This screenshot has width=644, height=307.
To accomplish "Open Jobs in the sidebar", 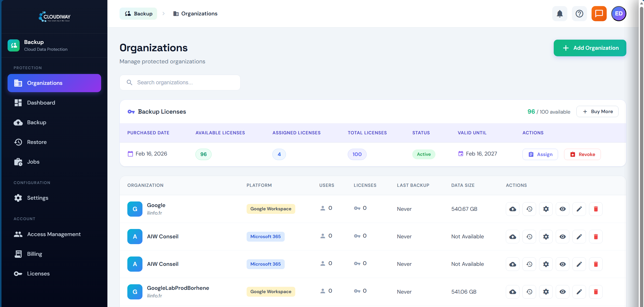I will coord(54,162).
